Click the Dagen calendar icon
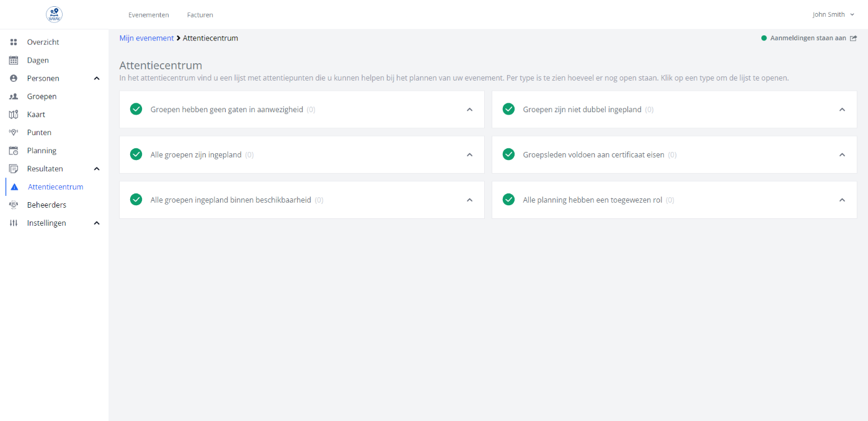Viewport: 868px width, 421px height. tap(14, 60)
